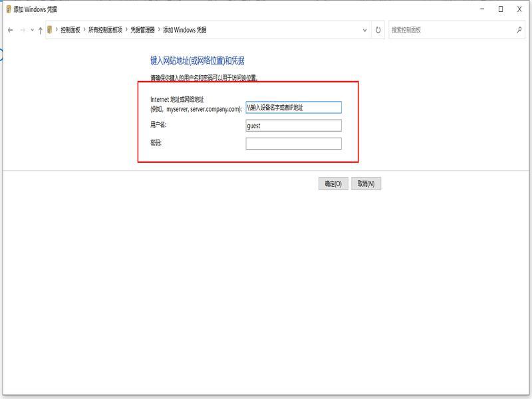Refresh the current page
Screen dimensions: 532x399
pos(378,30)
